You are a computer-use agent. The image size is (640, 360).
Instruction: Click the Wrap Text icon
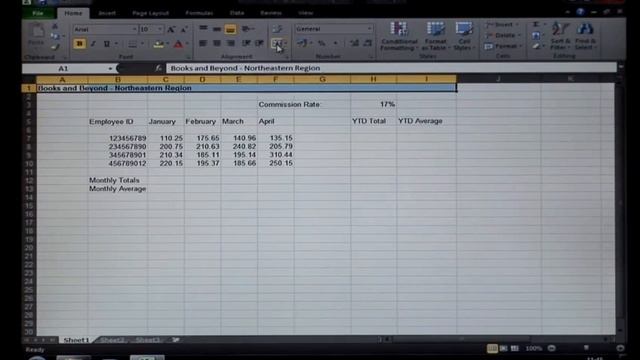click(278, 29)
